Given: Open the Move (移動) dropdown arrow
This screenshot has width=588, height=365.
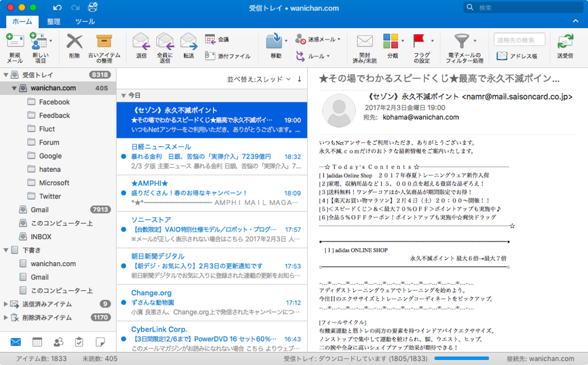Looking at the screenshot, I should point(286,41).
